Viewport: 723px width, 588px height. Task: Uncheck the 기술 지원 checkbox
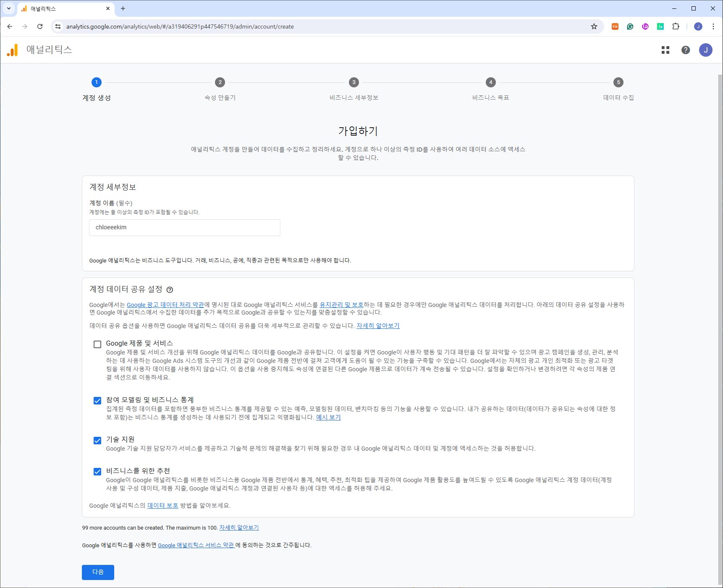click(97, 441)
